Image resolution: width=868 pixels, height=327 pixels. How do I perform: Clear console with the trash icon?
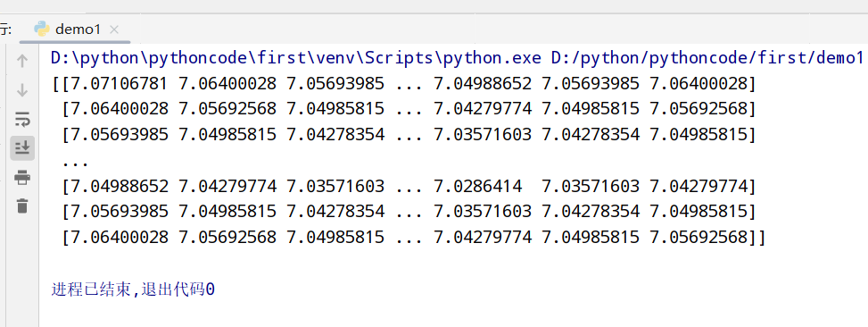click(22, 206)
